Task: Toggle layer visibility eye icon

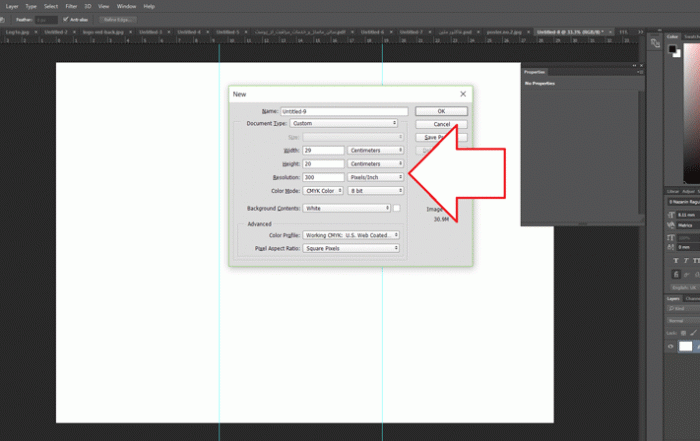Action: point(671,346)
